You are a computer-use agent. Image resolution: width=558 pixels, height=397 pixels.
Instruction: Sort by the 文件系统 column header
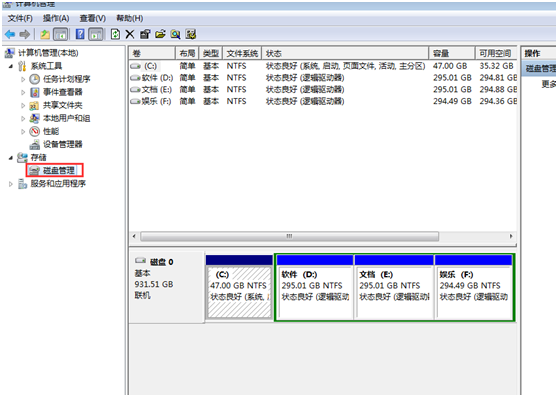pyautogui.click(x=242, y=53)
